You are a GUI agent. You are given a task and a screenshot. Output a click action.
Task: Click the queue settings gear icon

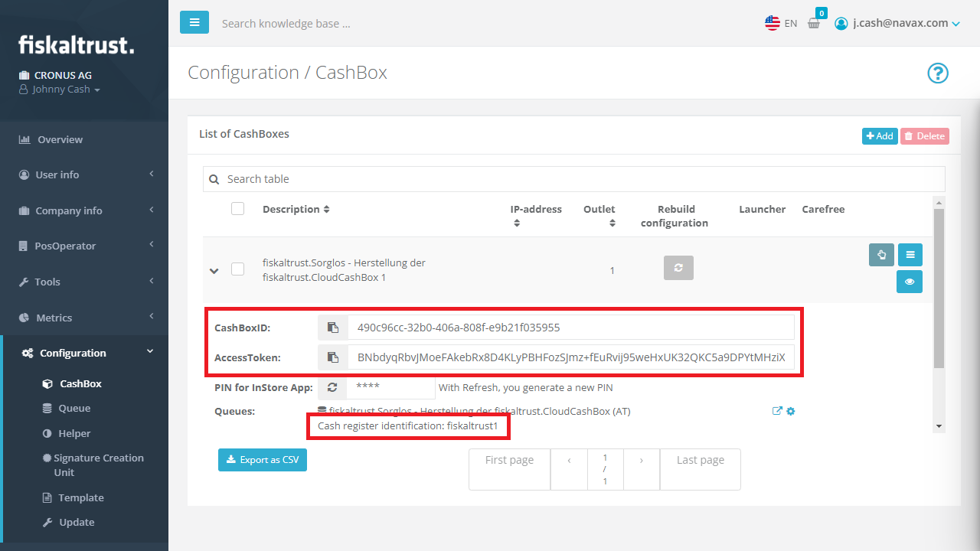[791, 411]
